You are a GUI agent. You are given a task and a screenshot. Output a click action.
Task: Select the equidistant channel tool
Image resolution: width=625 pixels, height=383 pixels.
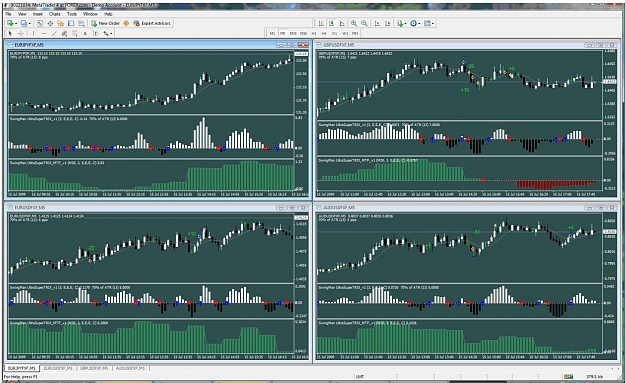64,33
